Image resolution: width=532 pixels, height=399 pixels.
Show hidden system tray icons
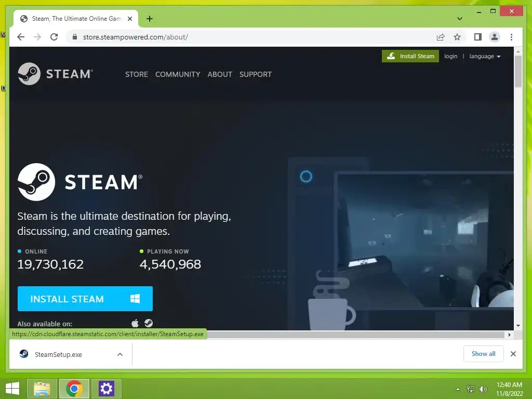click(x=458, y=389)
